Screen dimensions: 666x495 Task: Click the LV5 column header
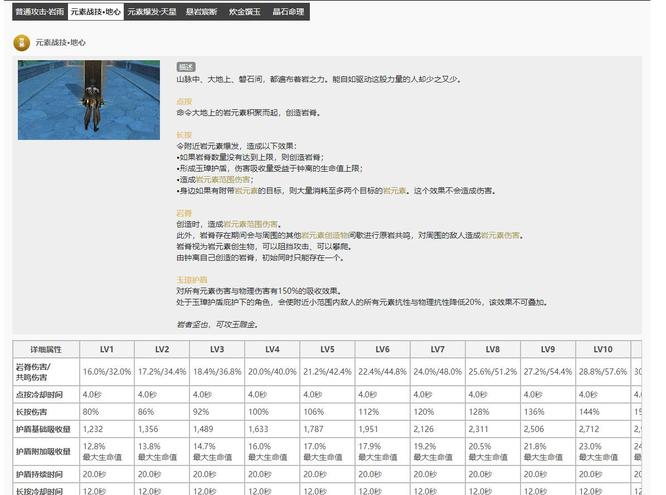click(x=327, y=349)
